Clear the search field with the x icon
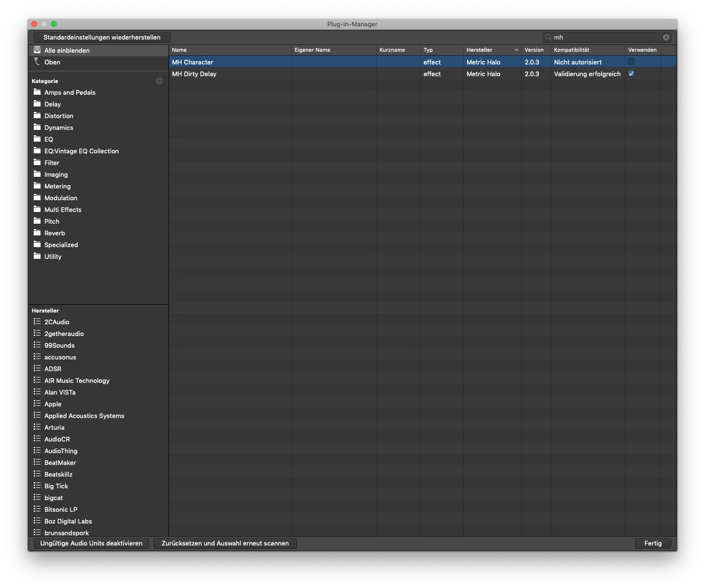705x588 pixels. coord(666,38)
